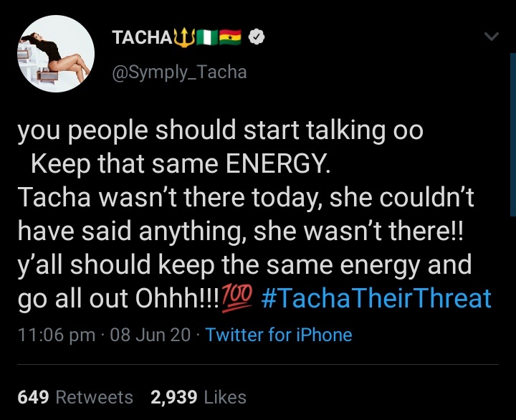Click the 08 Jun 20 date
The image size is (516, 420).
(x=150, y=335)
